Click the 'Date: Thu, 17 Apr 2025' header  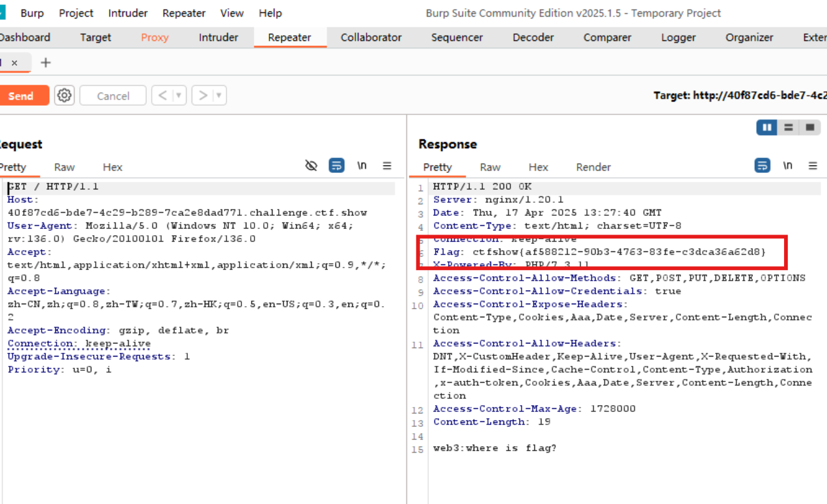548,213
